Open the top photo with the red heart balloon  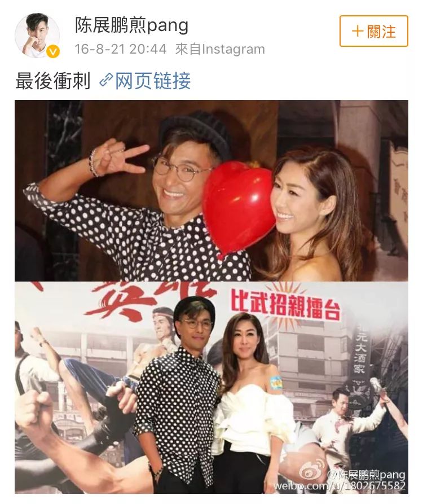point(211,191)
